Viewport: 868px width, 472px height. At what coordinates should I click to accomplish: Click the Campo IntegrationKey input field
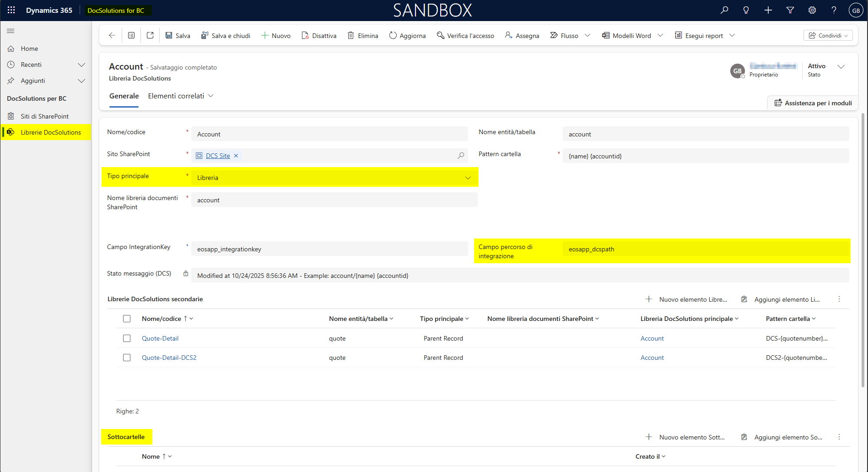[x=329, y=249]
